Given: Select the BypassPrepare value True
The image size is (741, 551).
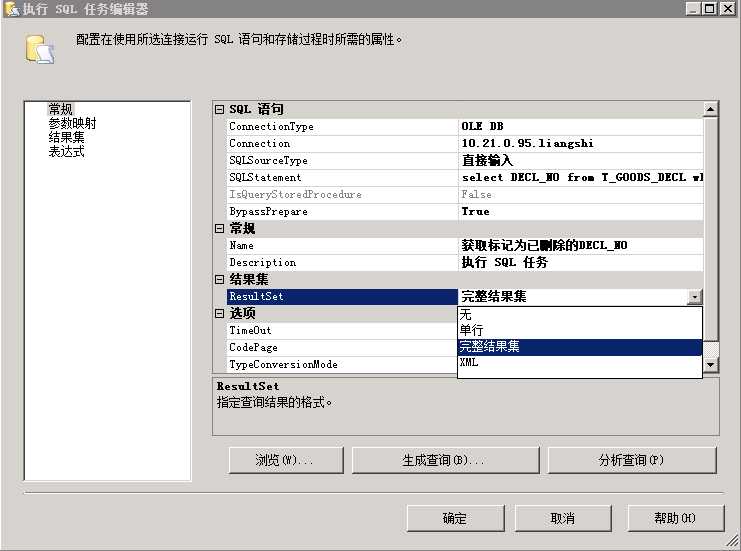Looking at the screenshot, I should 580,212.
